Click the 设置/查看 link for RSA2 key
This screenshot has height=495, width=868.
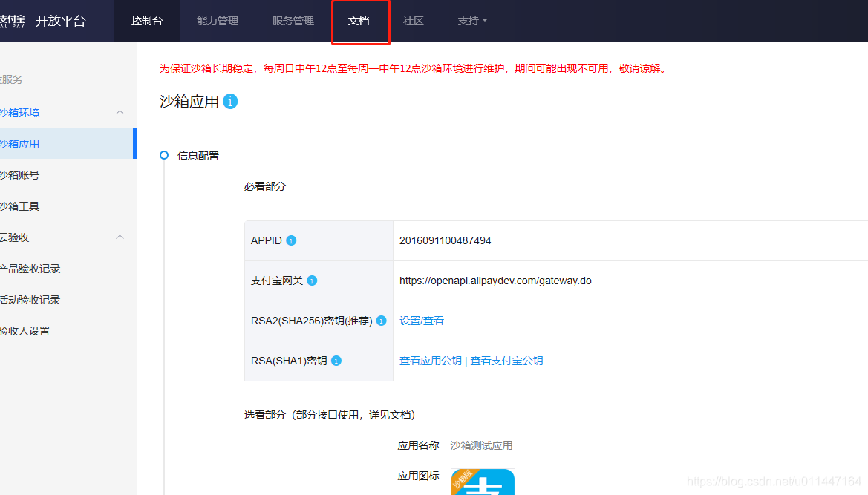tap(422, 321)
